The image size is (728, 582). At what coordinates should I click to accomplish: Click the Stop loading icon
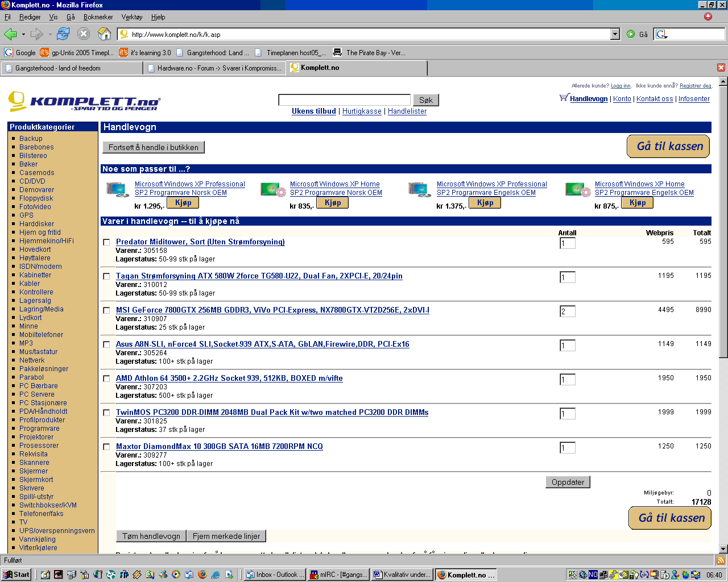click(84, 34)
